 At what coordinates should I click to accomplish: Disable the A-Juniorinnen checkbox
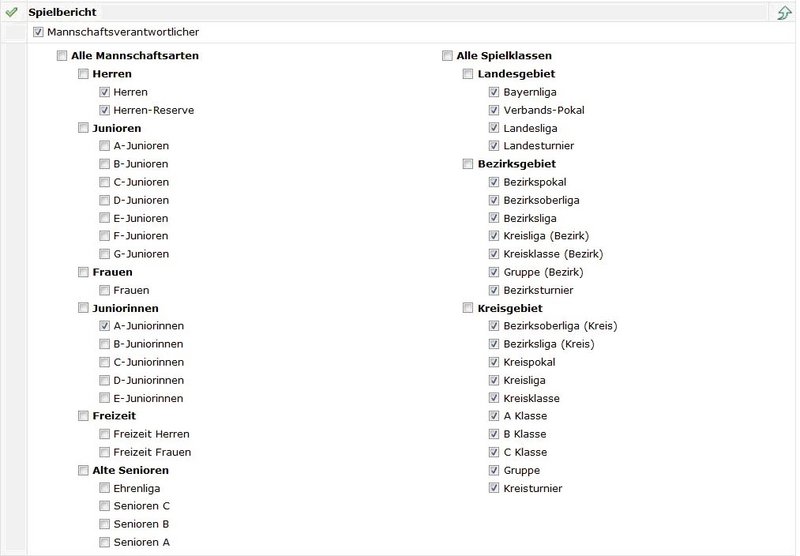[x=105, y=326]
